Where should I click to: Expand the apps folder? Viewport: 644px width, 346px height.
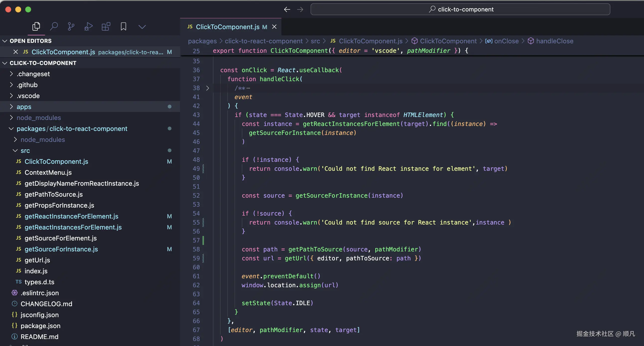(24, 107)
